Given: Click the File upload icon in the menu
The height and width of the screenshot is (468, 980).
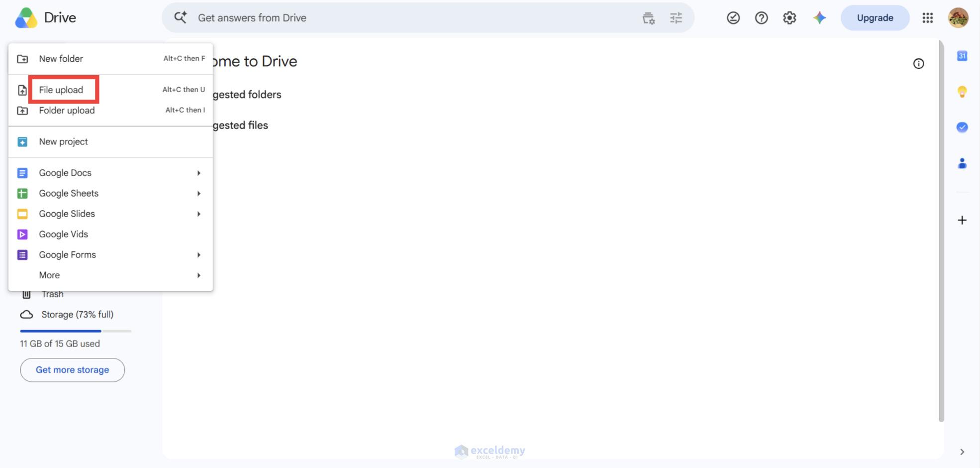Looking at the screenshot, I should [x=22, y=90].
